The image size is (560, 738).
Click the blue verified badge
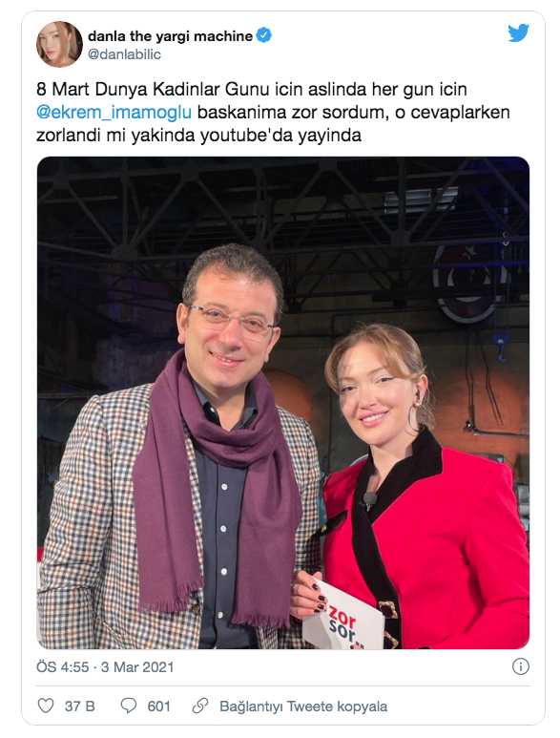point(263,35)
